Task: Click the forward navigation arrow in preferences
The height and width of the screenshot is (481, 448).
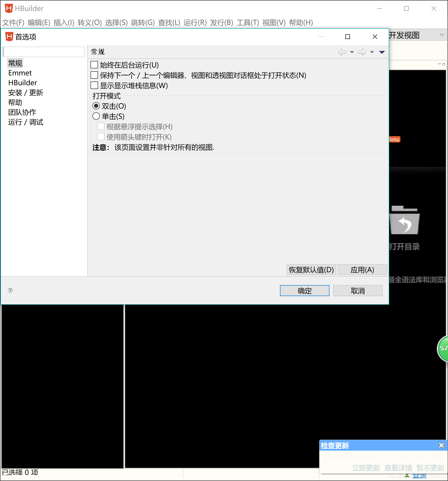Action: coord(362,52)
